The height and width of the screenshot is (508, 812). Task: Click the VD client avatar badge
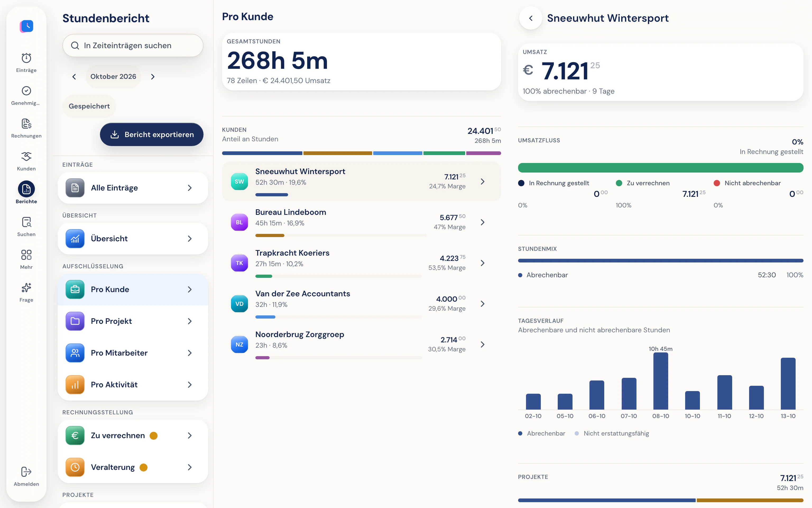coord(239,304)
